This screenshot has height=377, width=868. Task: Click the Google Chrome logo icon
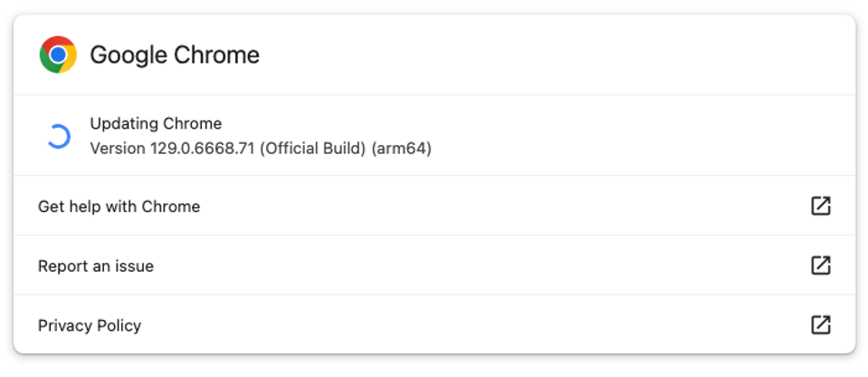[58, 55]
